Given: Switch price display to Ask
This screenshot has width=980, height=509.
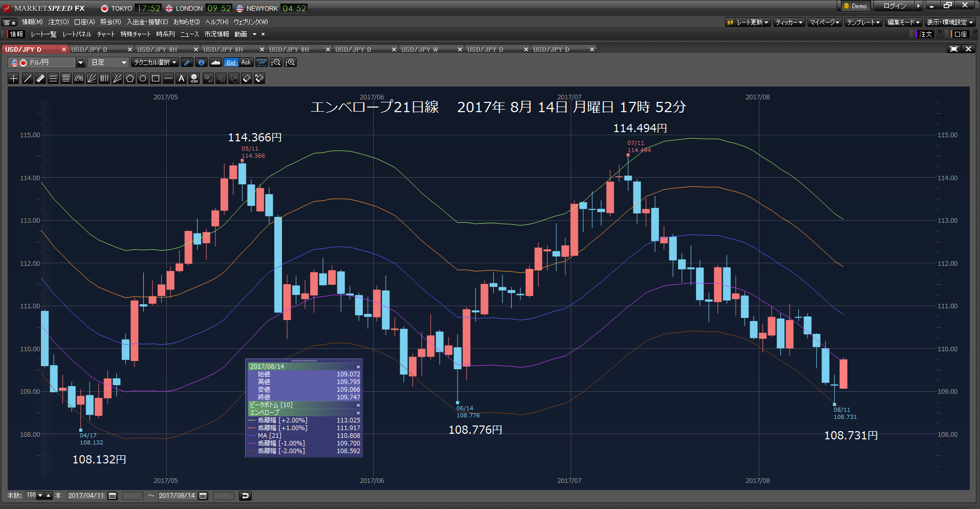Looking at the screenshot, I should [246, 62].
